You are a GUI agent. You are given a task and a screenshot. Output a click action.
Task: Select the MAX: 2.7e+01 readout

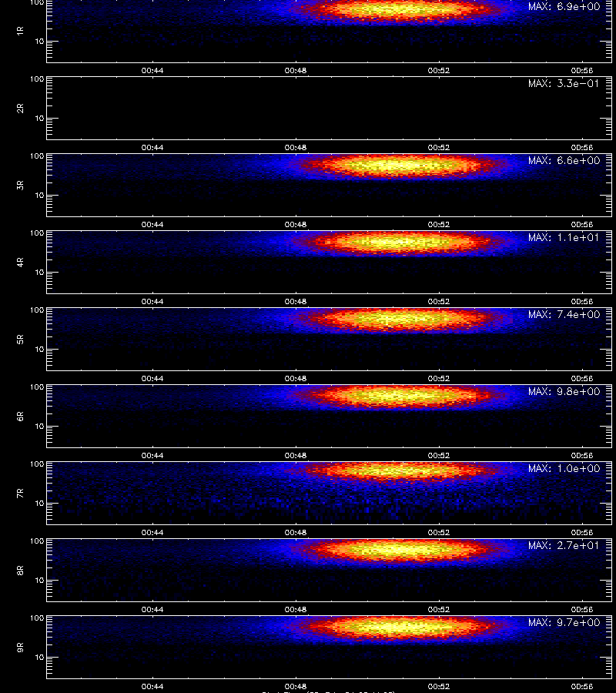(x=564, y=545)
